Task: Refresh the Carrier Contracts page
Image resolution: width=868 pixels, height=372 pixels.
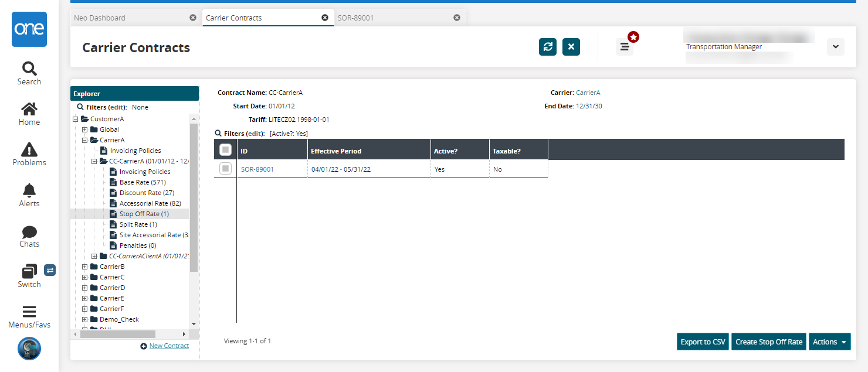Action: tap(548, 47)
